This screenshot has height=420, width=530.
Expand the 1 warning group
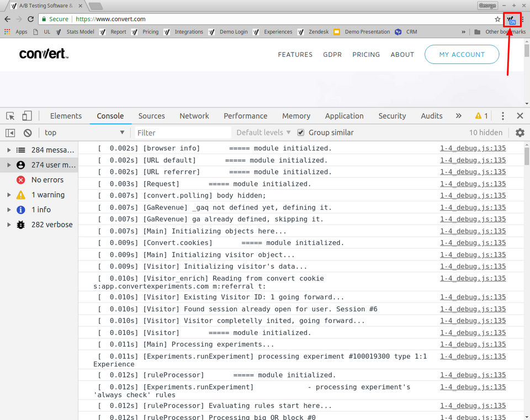coord(9,195)
